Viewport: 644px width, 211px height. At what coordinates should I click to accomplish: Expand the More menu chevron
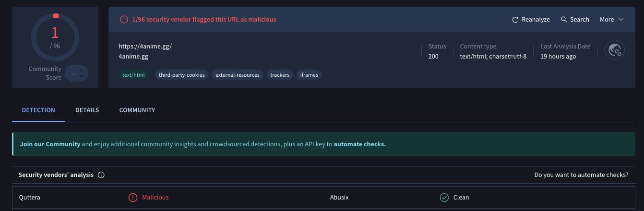(621, 20)
